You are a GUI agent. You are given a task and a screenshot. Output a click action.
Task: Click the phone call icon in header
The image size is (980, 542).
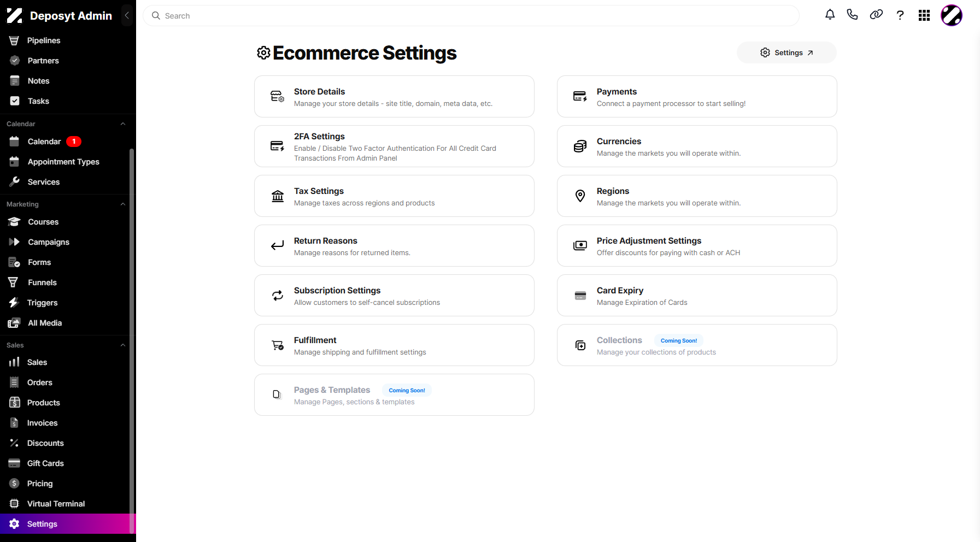click(x=852, y=15)
